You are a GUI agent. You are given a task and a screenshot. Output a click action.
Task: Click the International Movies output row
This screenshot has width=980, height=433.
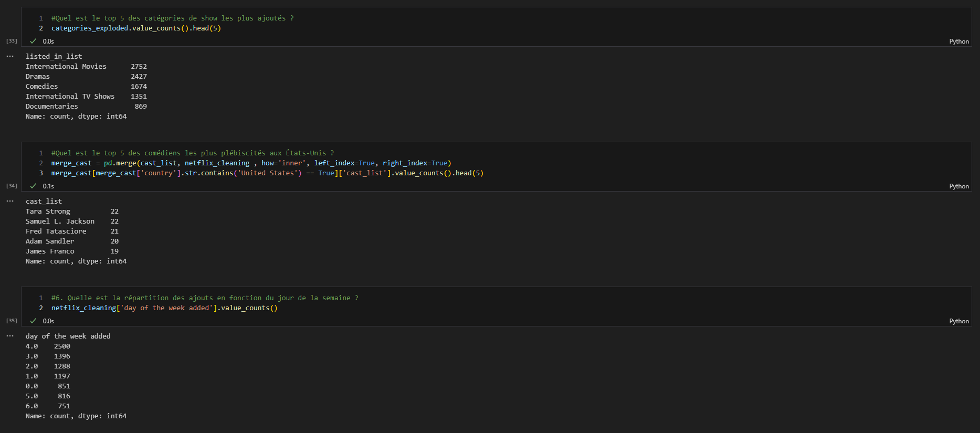(x=66, y=67)
